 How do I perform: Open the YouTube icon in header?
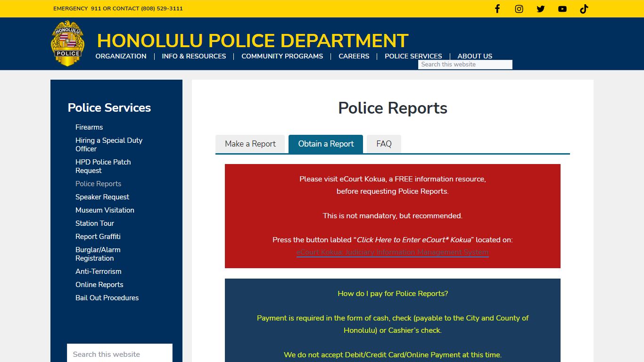562,9
